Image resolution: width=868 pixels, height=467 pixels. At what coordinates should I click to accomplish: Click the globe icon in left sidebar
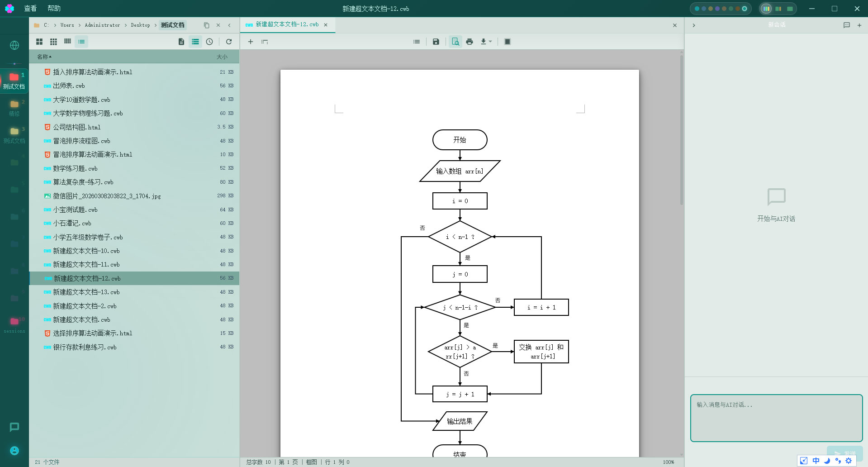[x=14, y=45]
